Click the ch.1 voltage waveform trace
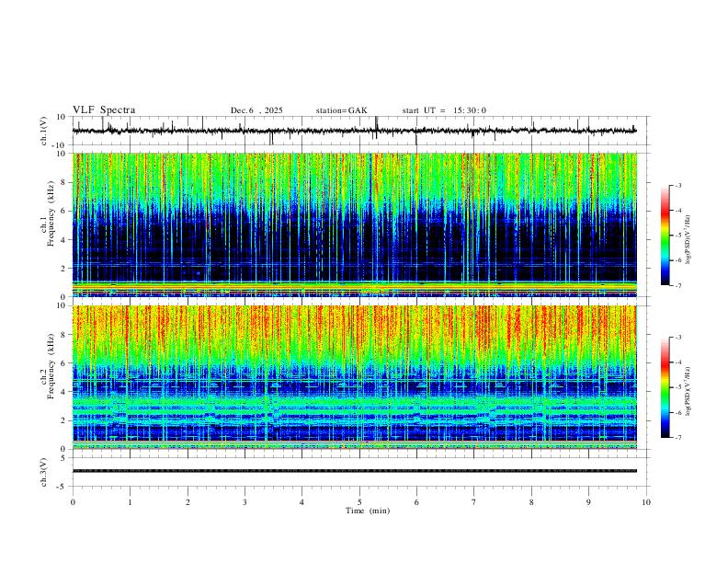The image size is (728, 563). [x=355, y=131]
